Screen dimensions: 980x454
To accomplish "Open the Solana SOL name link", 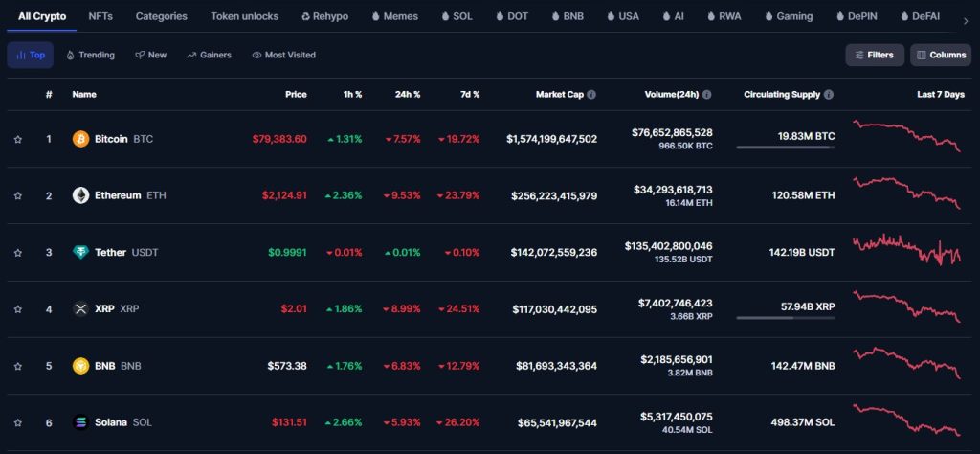I will (123, 422).
